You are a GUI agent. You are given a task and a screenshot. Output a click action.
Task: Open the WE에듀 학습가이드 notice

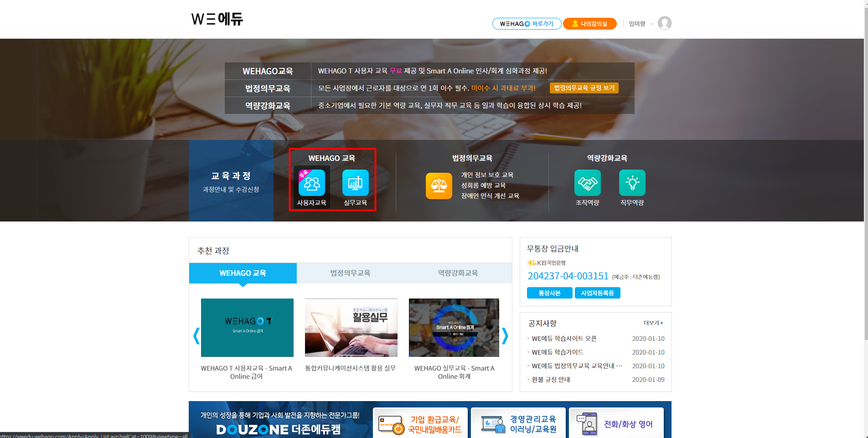(x=558, y=352)
